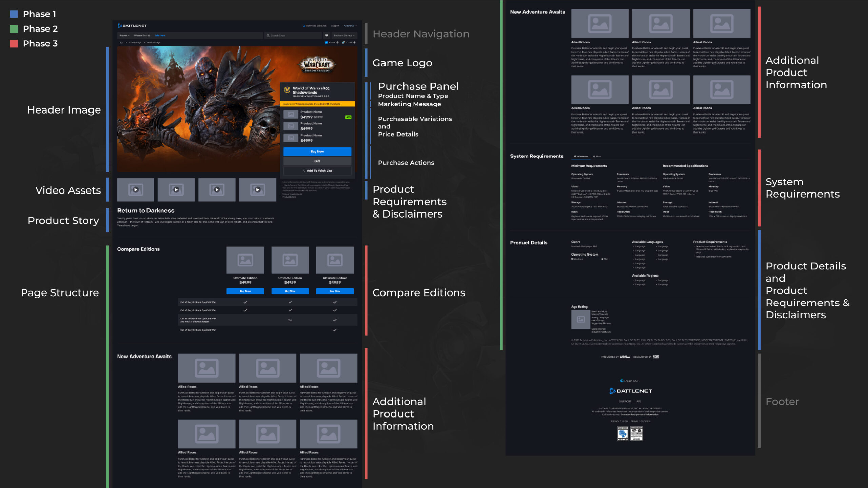
Task: Switch to the Mac system requirements tab
Action: pyautogui.click(x=597, y=157)
